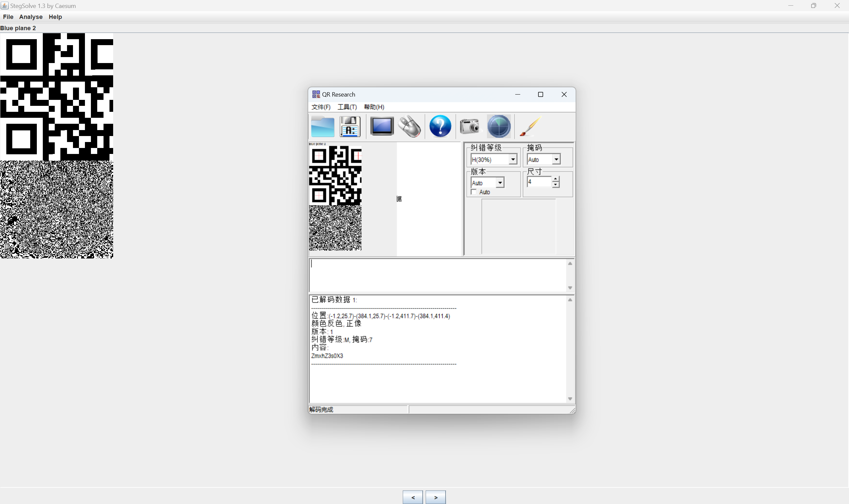Click the QR Research resize grip corner
Screen dimensions: 849x504
(572, 410)
